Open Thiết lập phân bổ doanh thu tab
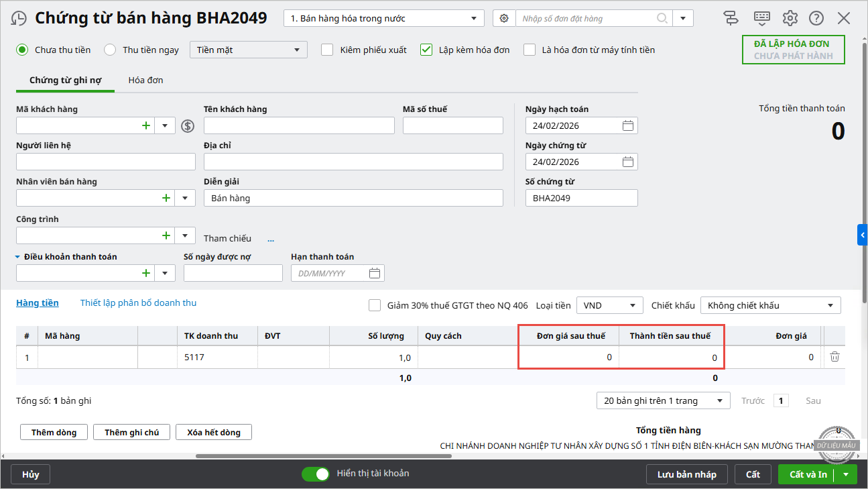This screenshot has width=868, height=489. click(x=138, y=303)
